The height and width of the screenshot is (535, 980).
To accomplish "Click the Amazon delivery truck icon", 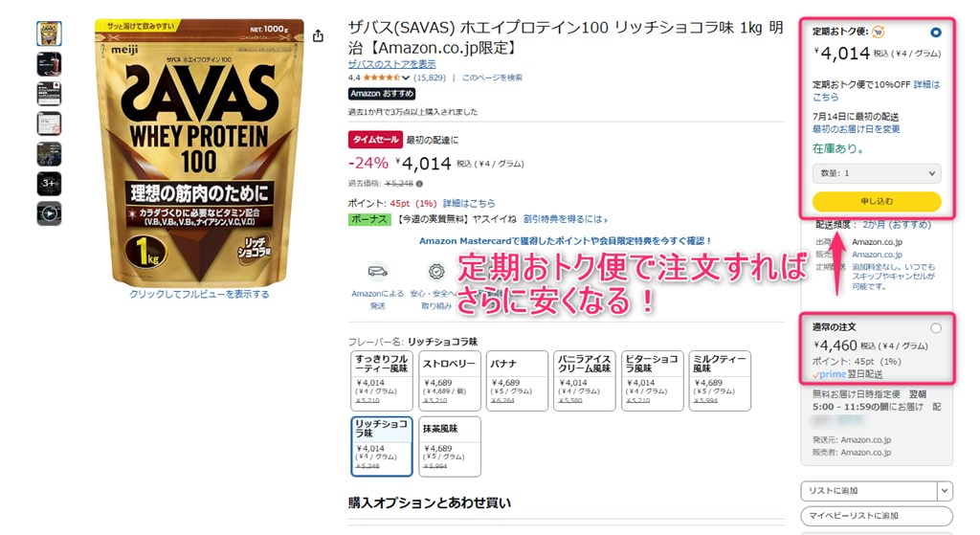I will pos(377,271).
